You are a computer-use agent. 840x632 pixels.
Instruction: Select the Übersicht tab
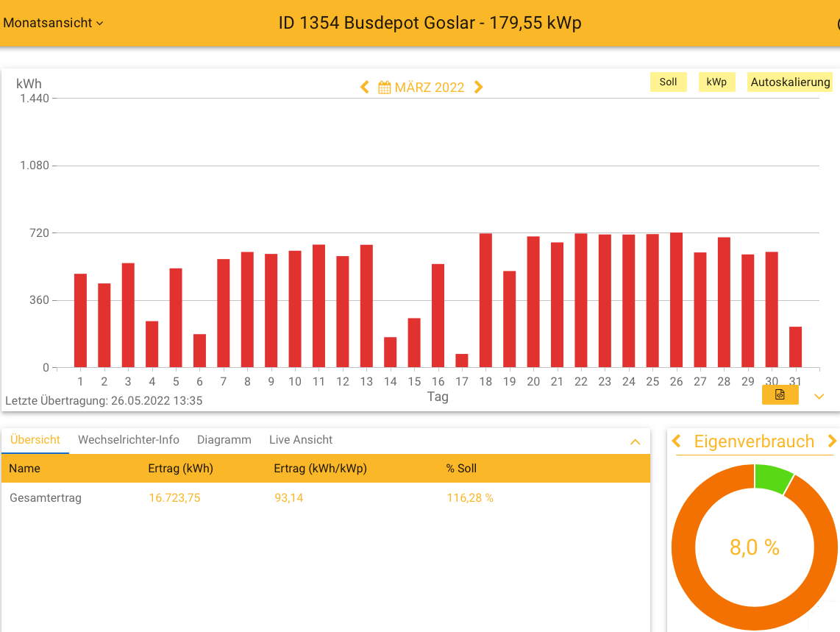[x=35, y=440]
